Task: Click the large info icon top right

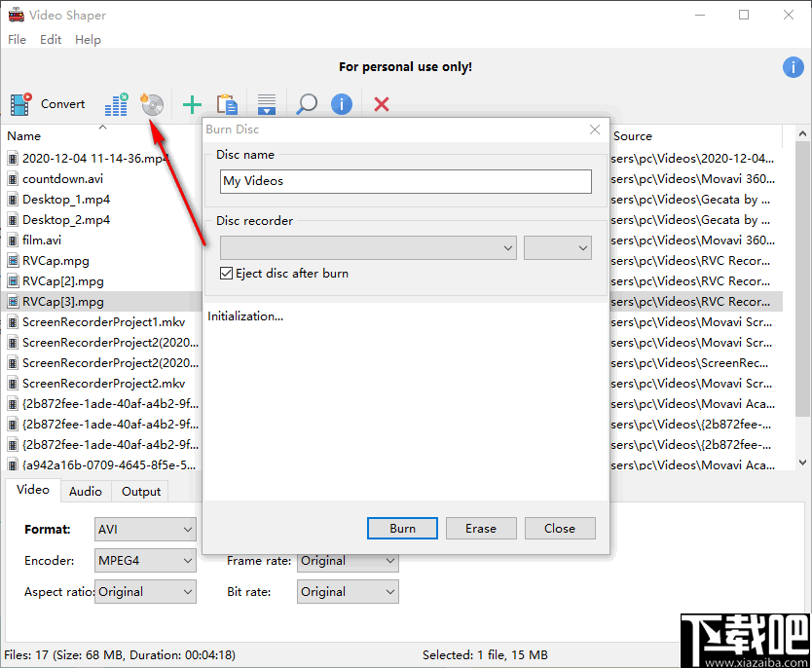Action: [x=793, y=67]
